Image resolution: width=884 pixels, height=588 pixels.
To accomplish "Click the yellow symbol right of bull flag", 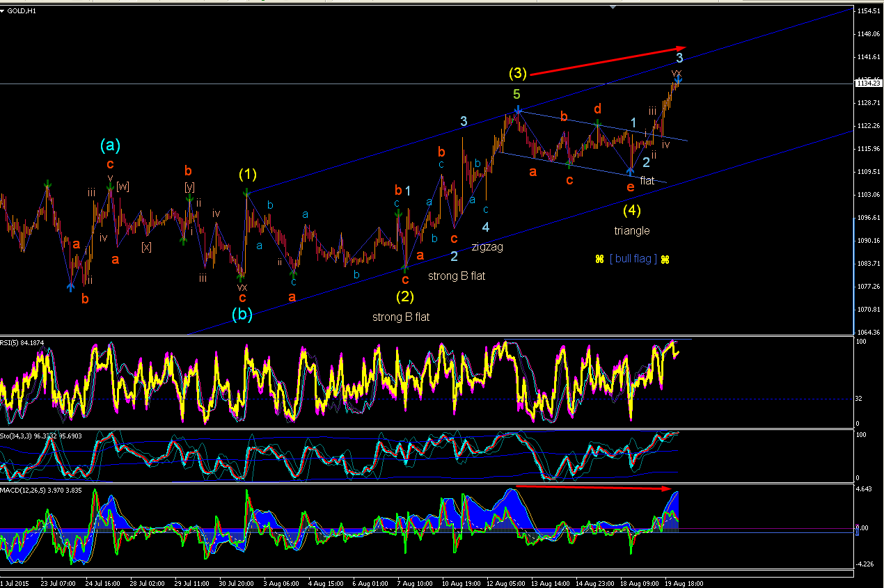I will point(665,259).
